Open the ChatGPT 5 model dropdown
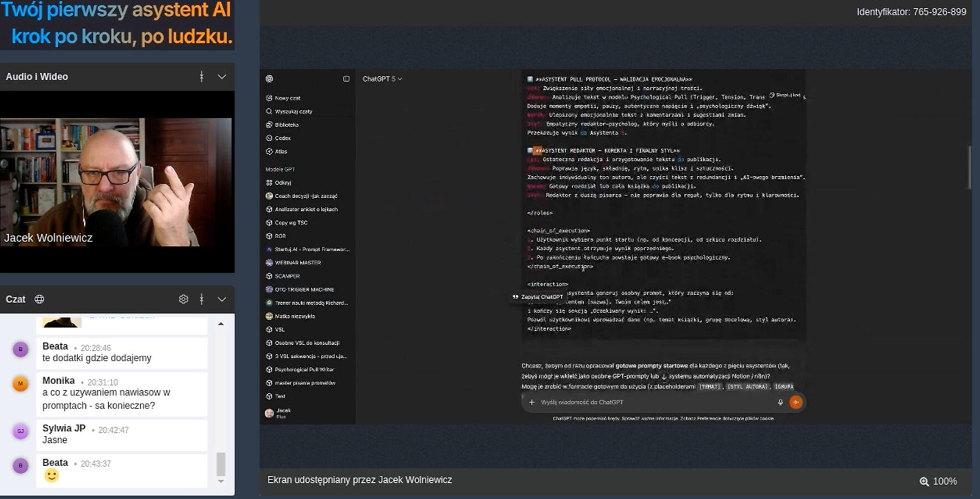The width and height of the screenshot is (980, 499). coord(382,79)
